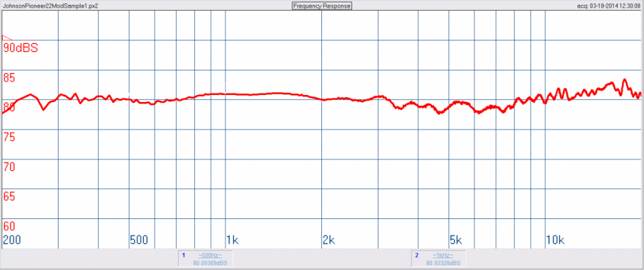Click the red level marker triangle above 90dBS

pyautogui.click(x=7, y=38)
